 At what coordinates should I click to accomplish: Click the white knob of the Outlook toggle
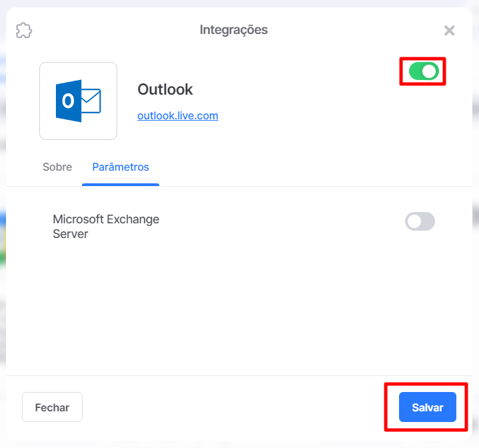(430, 71)
